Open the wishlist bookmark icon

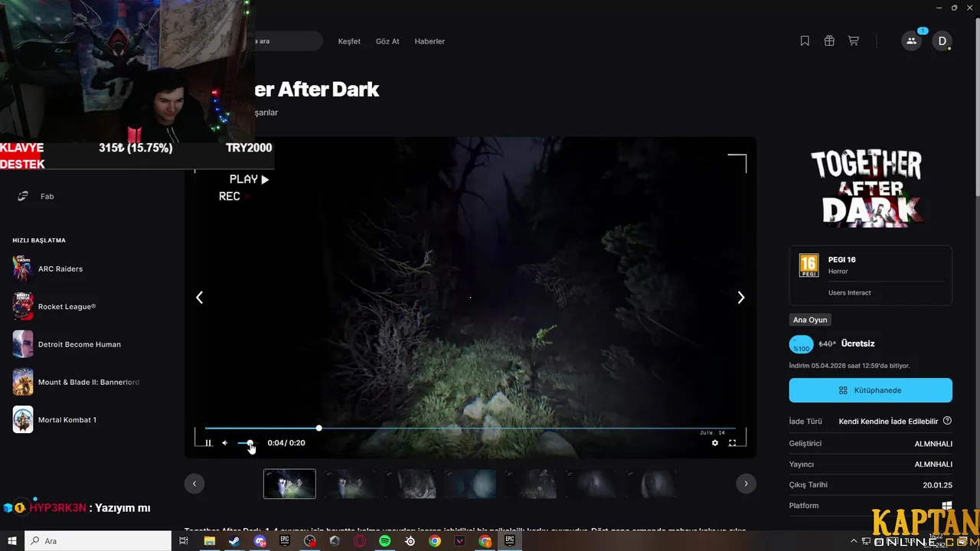point(805,41)
